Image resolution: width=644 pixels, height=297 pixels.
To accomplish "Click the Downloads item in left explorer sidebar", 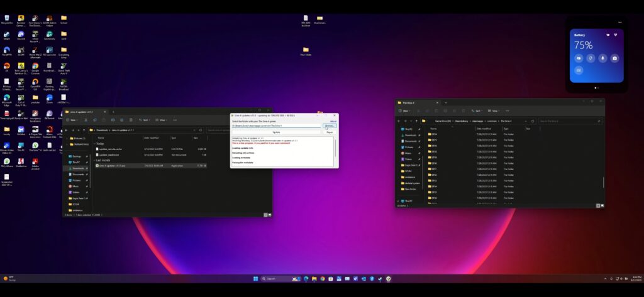I will tap(79, 168).
